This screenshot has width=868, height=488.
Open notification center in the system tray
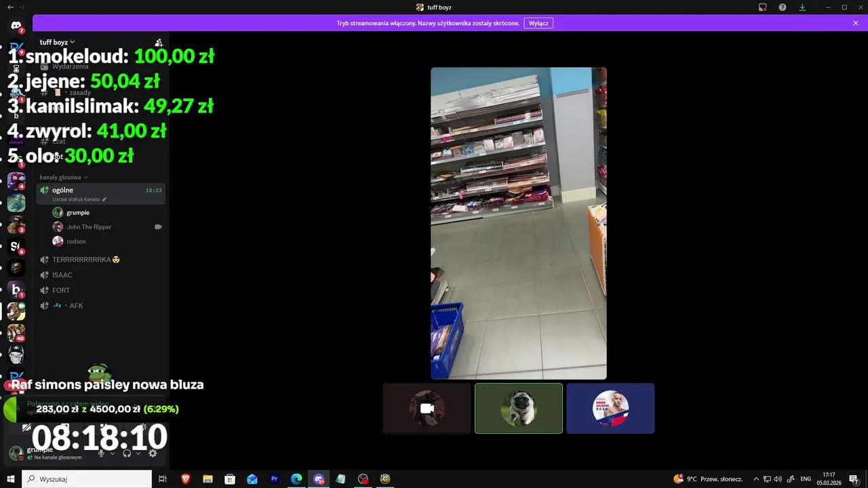(854, 479)
